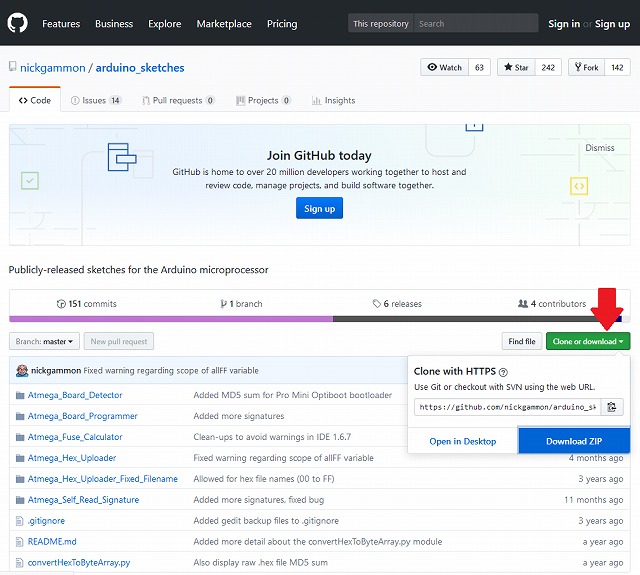Open the Explore menu item
The width and height of the screenshot is (640, 575).
164,24
